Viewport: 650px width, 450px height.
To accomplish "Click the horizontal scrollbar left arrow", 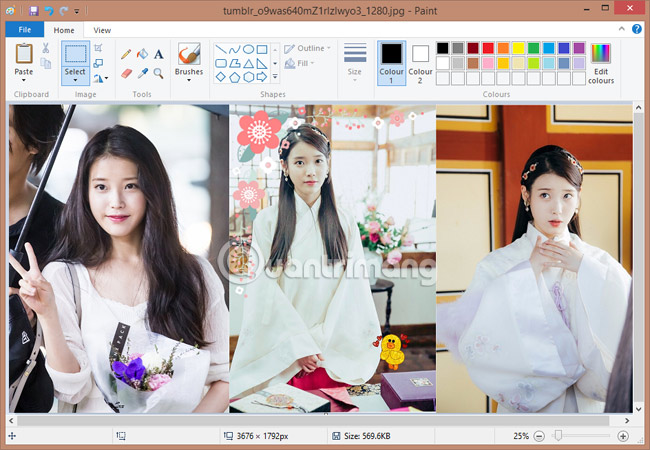I will coord(12,421).
